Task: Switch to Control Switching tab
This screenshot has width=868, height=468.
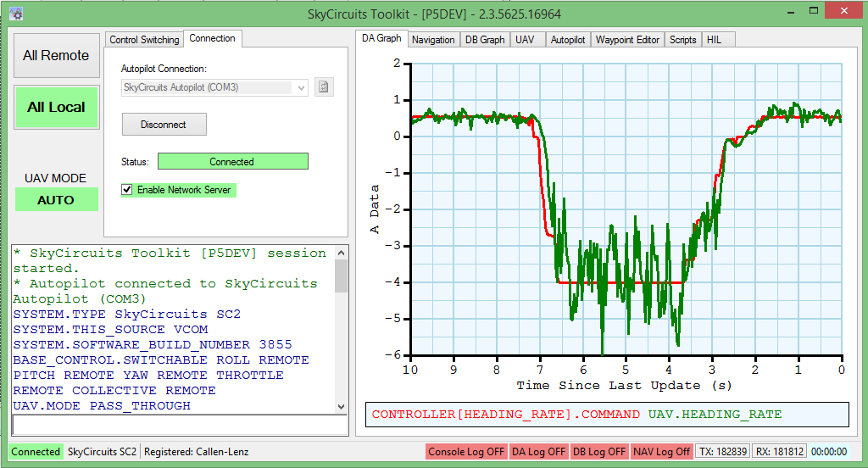Action: click(x=144, y=40)
